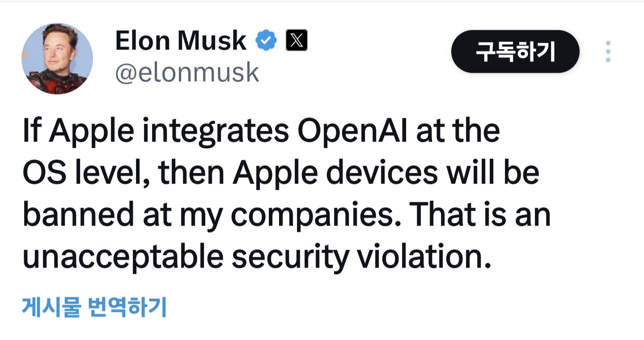Click the blue verified checkmark badge
This screenshot has width=644, height=340.
[x=266, y=41]
